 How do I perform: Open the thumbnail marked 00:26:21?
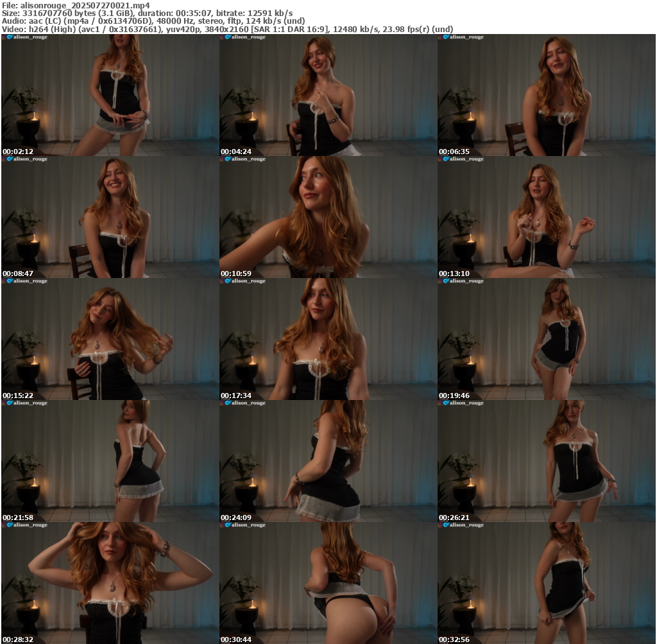pos(547,461)
